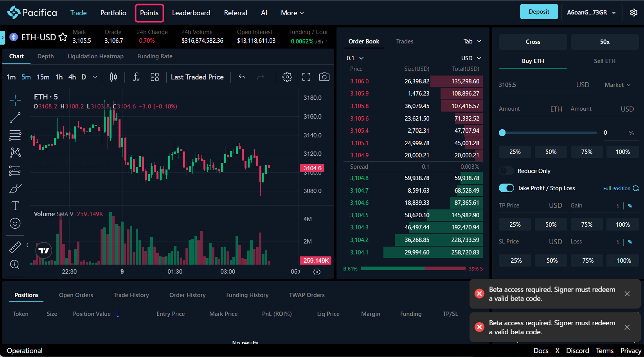The height and width of the screenshot is (357, 644).
Task: Pick the ruler measure tool
Action: 15,247
